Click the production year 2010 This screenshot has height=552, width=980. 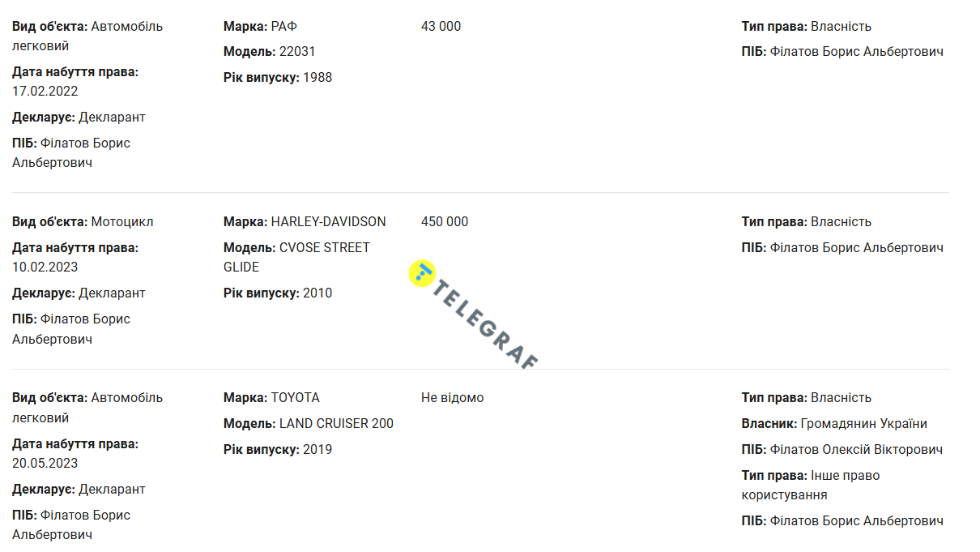pyautogui.click(x=317, y=293)
